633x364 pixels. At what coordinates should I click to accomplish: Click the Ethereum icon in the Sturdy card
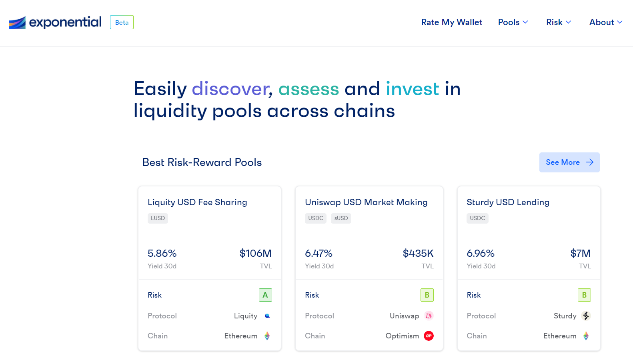point(586,336)
